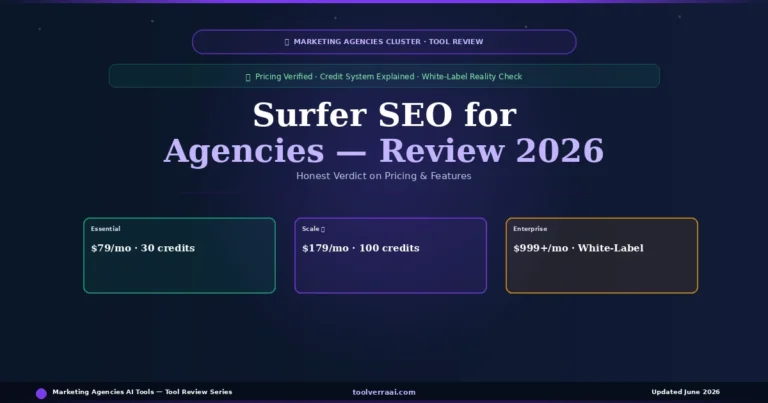This screenshot has height=403, width=768.
Task: Click the Honest Verdict on Pricing & Features subtitle
Action: (384, 176)
